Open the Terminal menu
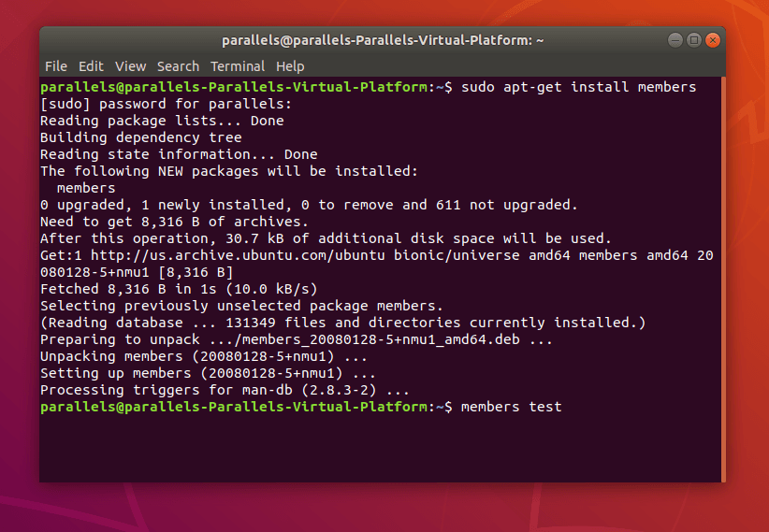 (238, 66)
